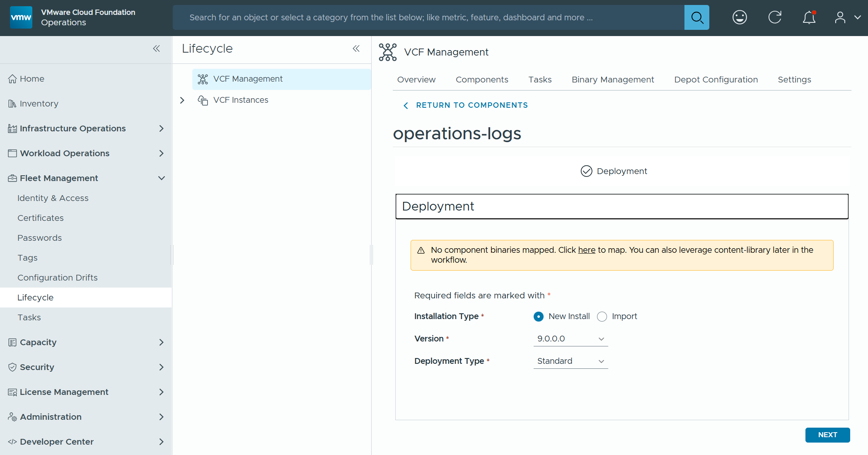Collapse the Lifecycle panel with double chevron
Viewport: 868px width, 455px height.
pyautogui.click(x=356, y=48)
